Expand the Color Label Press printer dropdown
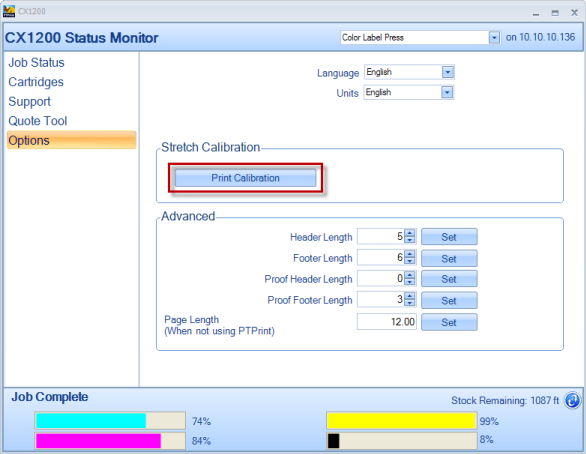Image resolution: width=586 pixels, height=454 pixels. (494, 38)
